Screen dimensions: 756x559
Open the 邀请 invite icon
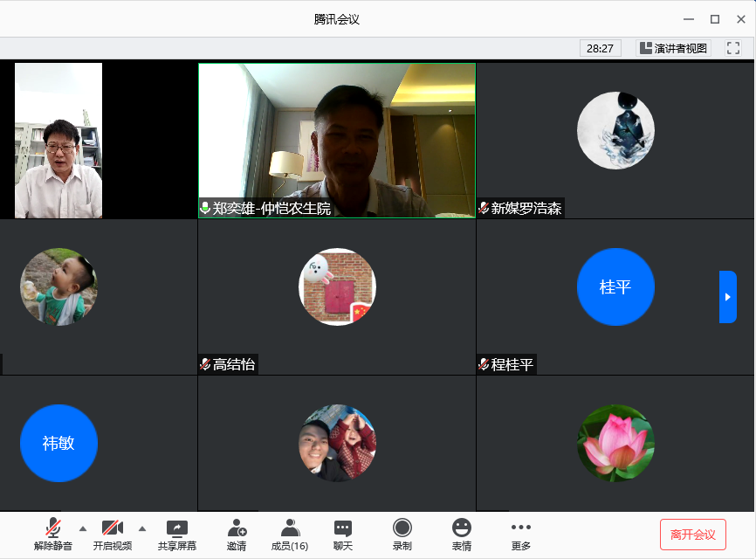coord(237,528)
